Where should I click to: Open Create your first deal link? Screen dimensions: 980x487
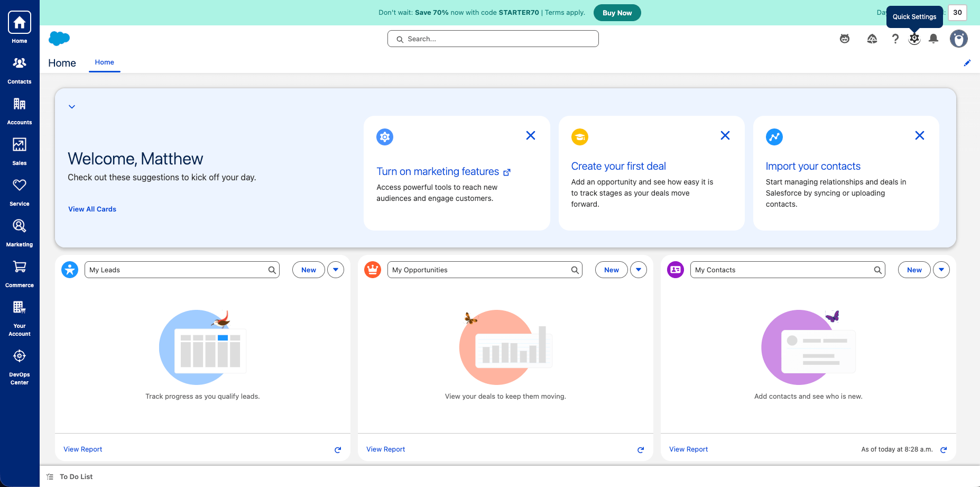pos(618,166)
